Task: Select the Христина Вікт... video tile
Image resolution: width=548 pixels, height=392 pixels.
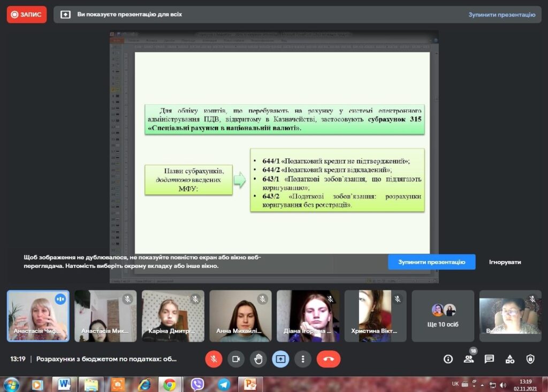Action: pyautogui.click(x=375, y=316)
